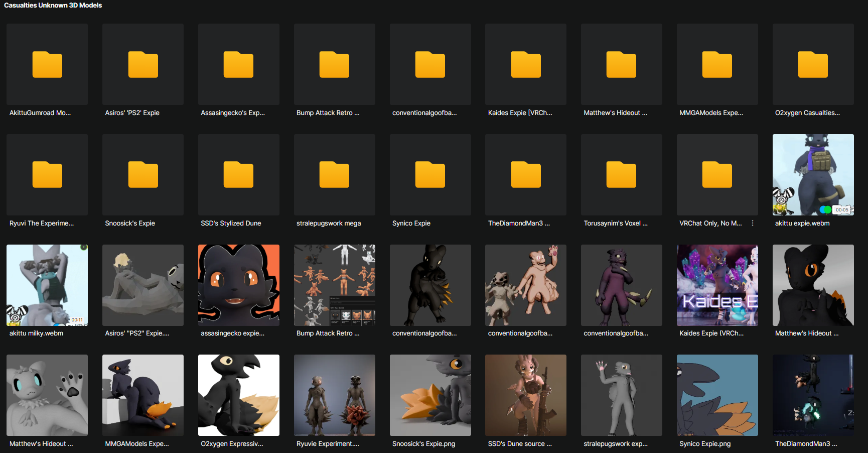
Task: Open the TheDiamondMan3 dark pixel-art thumbnail
Action: coord(813,395)
